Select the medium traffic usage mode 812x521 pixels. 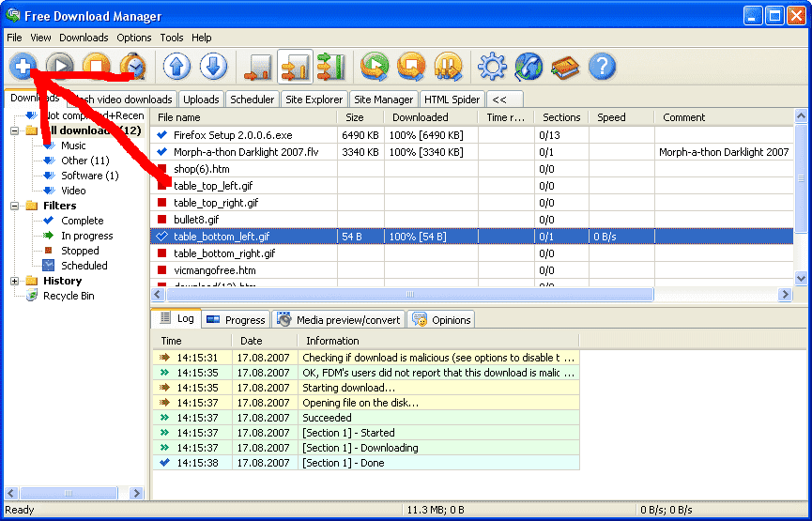(x=295, y=67)
